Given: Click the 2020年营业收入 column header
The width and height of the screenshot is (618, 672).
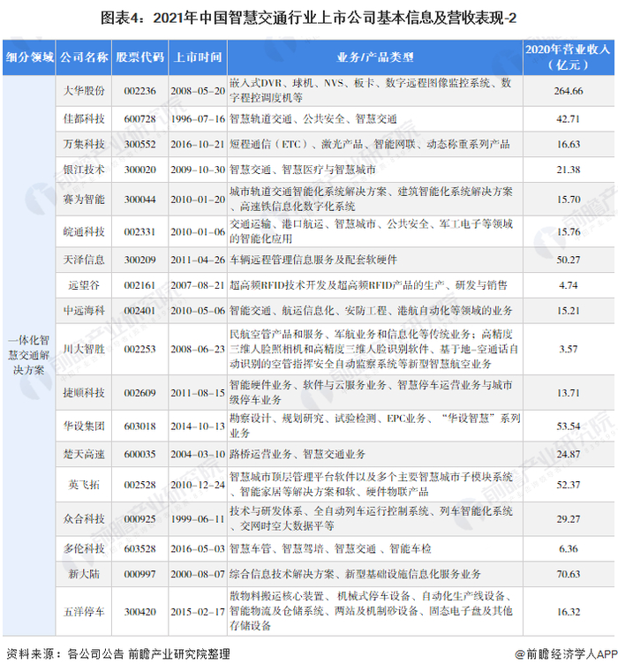Looking at the screenshot, I should point(569,57).
